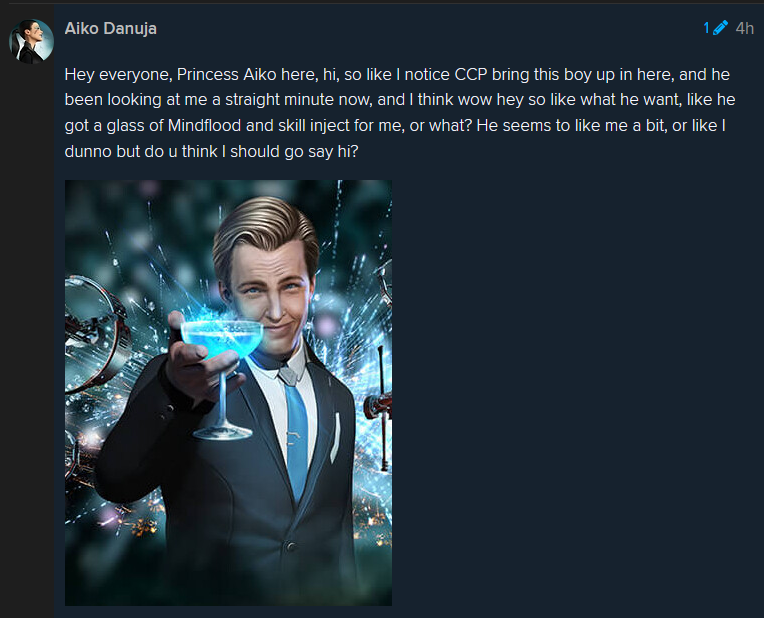Show post edit history via pencil icon
The image size is (764, 618).
[x=720, y=28]
